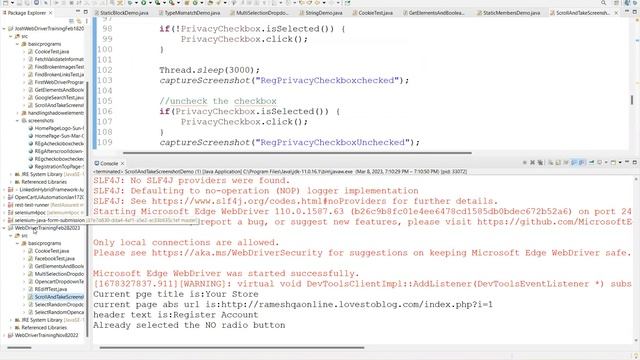Expand the LinkedinHybridFramework project
Screen dimensions: 640x360
[x=4, y=190]
